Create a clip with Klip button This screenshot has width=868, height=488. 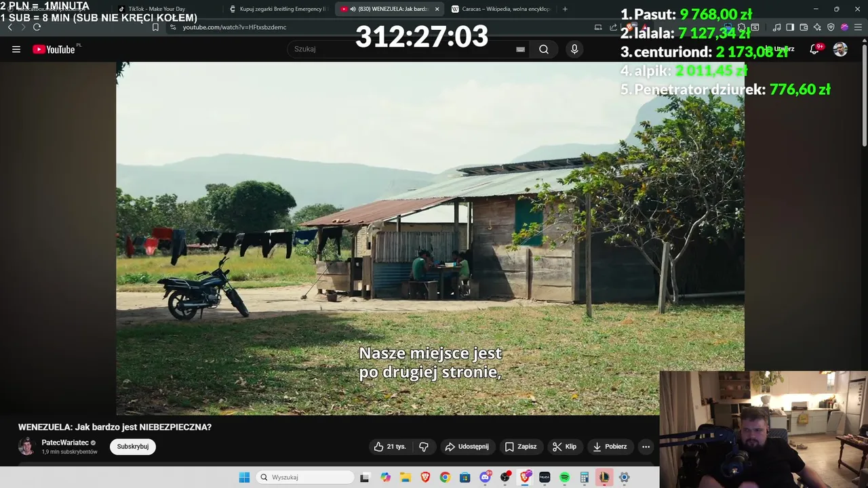click(x=564, y=447)
